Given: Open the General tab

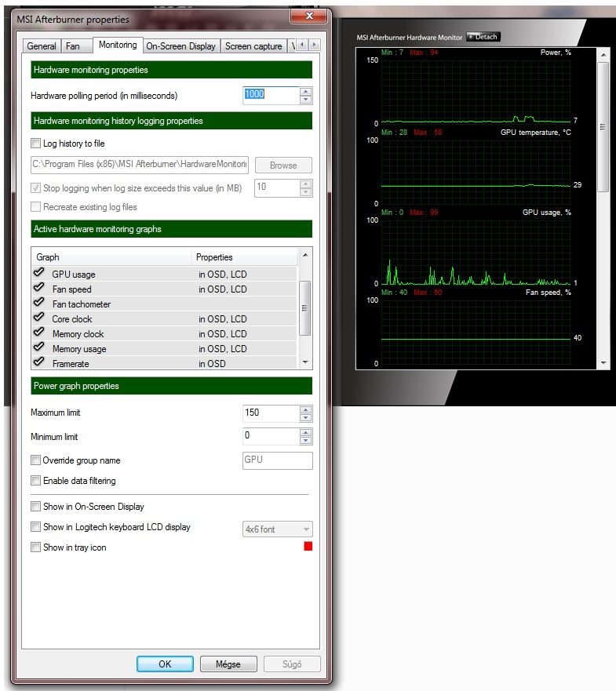Looking at the screenshot, I should coord(42,46).
